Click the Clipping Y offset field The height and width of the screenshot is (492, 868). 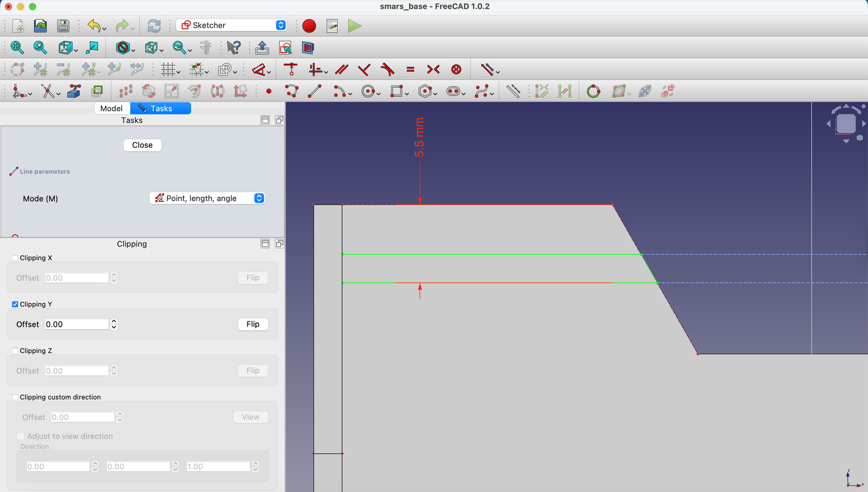[x=77, y=324]
